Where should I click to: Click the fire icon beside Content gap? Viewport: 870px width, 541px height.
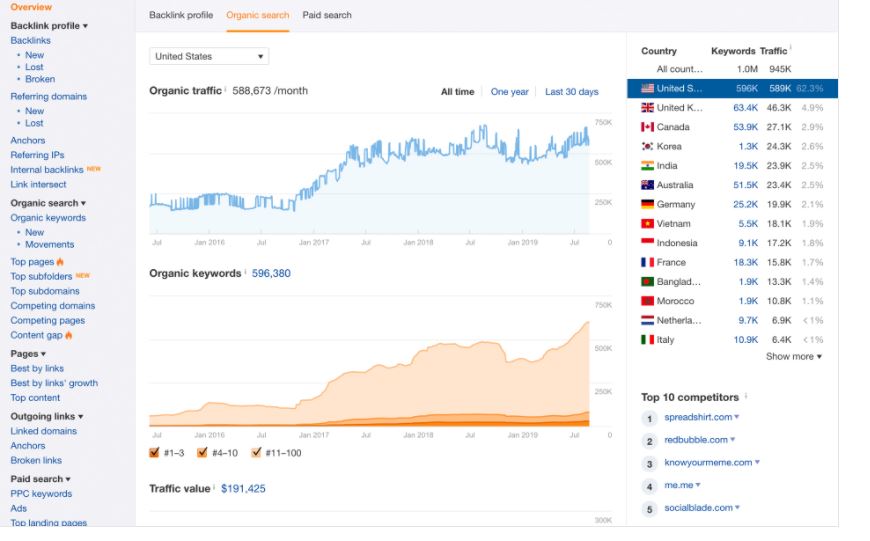click(x=69, y=335)
